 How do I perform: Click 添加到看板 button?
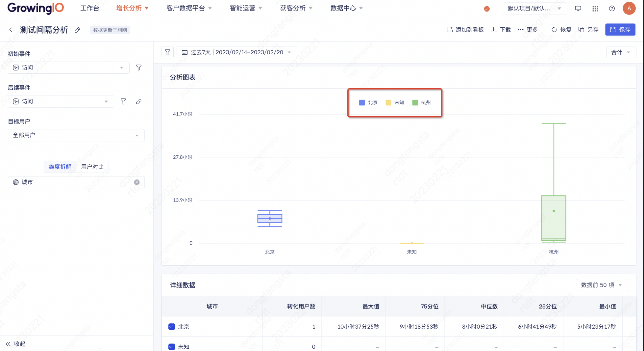tap(465, 30)
